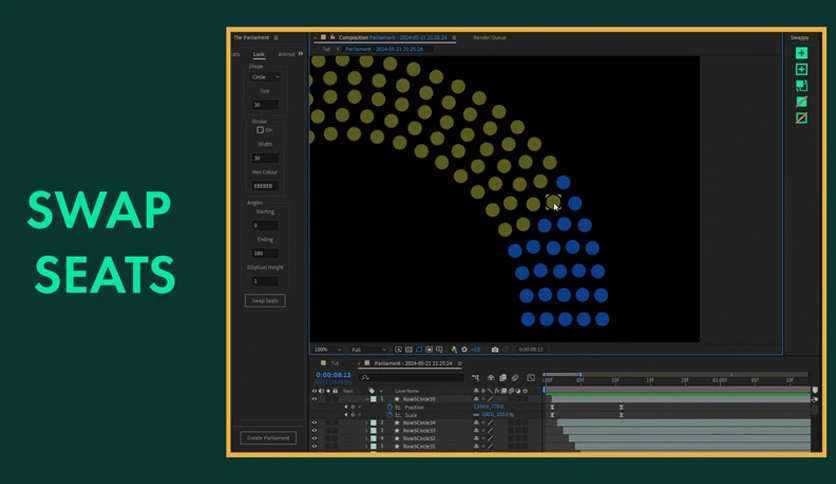Screen dimensions: 836x484
Task: Click the stroke Width input field
Action: point(265,158)
